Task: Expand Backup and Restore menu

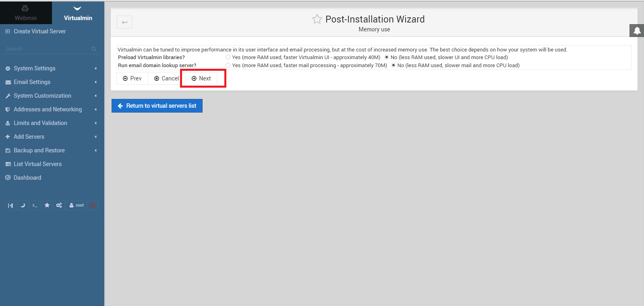Action: (52, 150)
